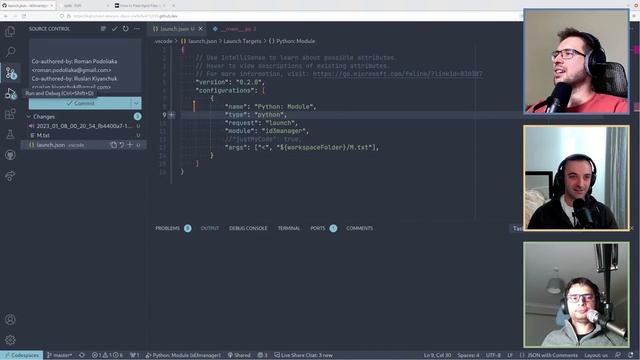Open the Manage gear icon
The image size is (640, 360).
pos(10,340)
